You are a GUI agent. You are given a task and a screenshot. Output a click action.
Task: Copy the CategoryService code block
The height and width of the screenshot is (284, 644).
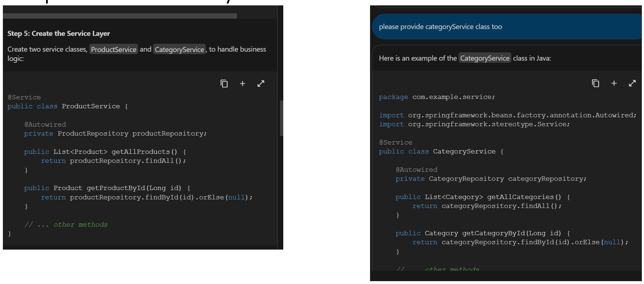coord(596,83)
